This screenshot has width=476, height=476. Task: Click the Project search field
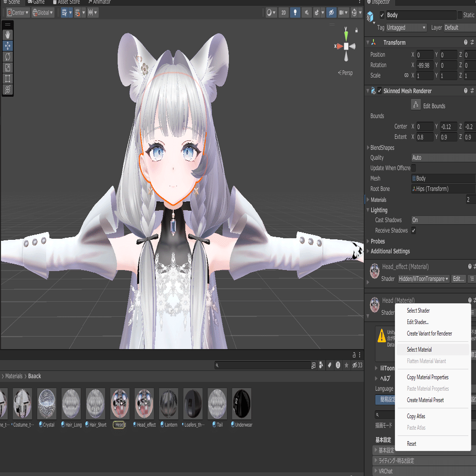tap(262, 365)
